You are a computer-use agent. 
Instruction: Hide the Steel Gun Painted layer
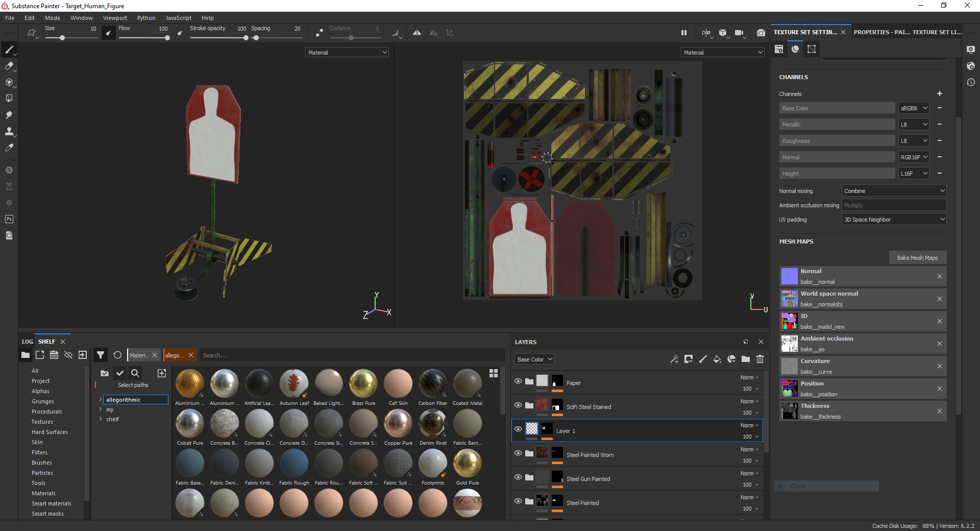(518, 477)
